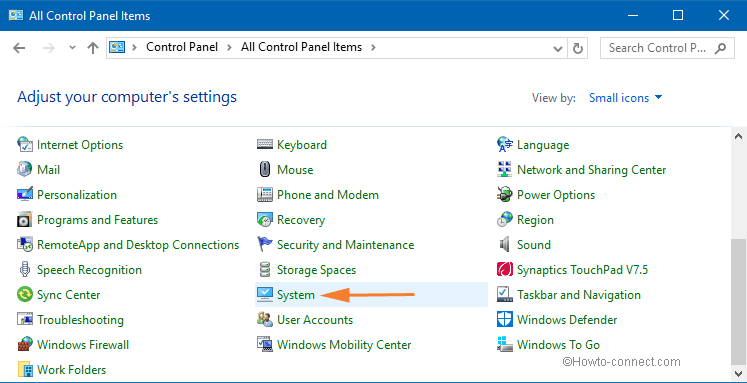Expand the chevron after Control Panel breadcrumb
The height and width of the screenshot is (383, 747).
pyautogui.click(x=230, y=47)
